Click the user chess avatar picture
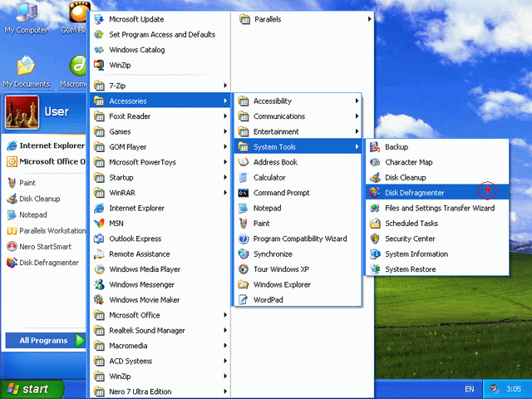Viewport: 532px width, 399px height. click(x=22, y=112)
